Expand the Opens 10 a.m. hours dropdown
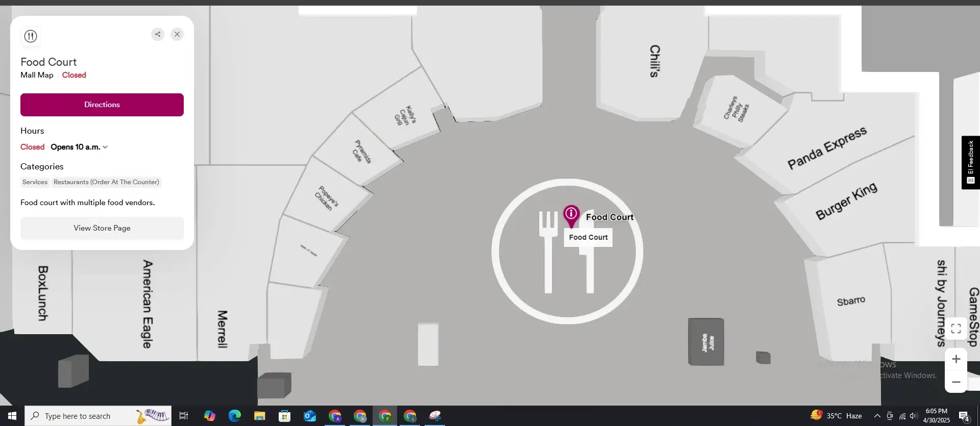Viewport: 980px width, 426px height. click(x=79, y=147)
